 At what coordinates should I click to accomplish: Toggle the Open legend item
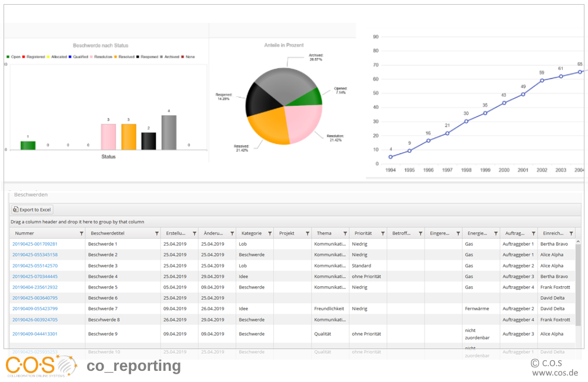(x=14, y=57)
